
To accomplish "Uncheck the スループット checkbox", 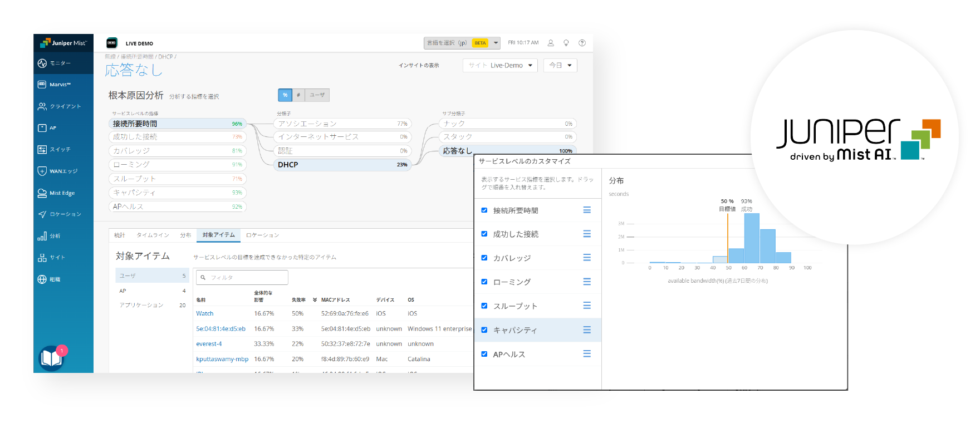I will 484,306.
